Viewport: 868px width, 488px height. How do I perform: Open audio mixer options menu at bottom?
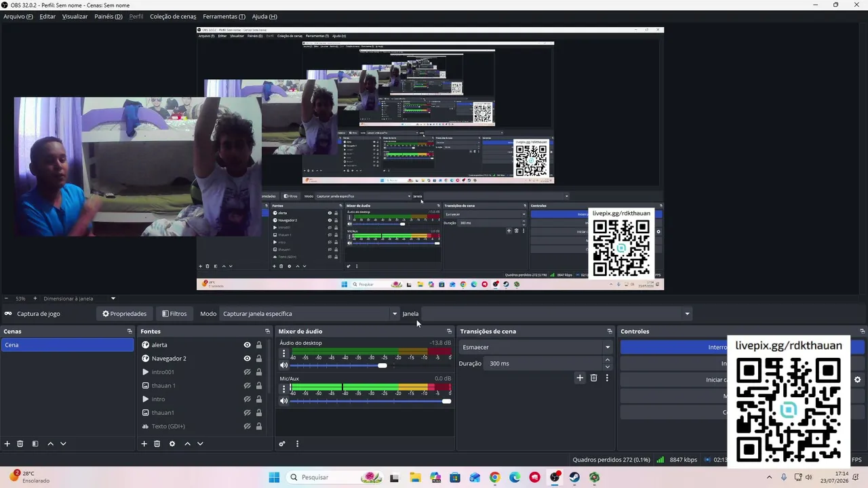(297, 444)
